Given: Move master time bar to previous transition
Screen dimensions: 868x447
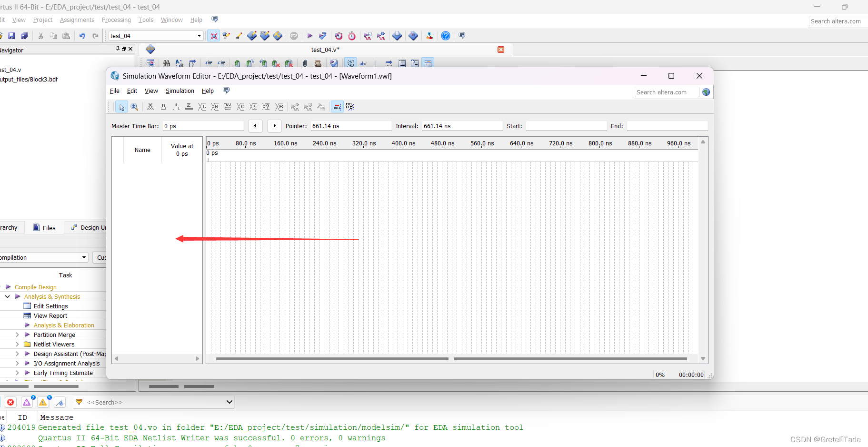Looking at the screenshot, I should point(255,126).
